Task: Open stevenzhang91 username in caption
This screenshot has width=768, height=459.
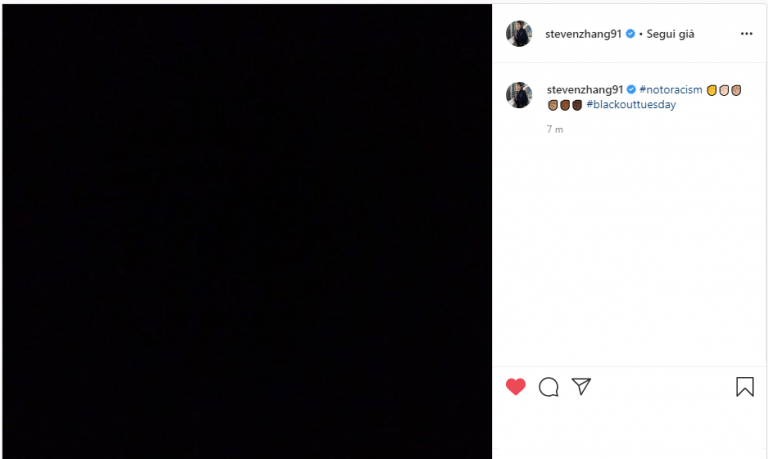Action: pos(585,90)
